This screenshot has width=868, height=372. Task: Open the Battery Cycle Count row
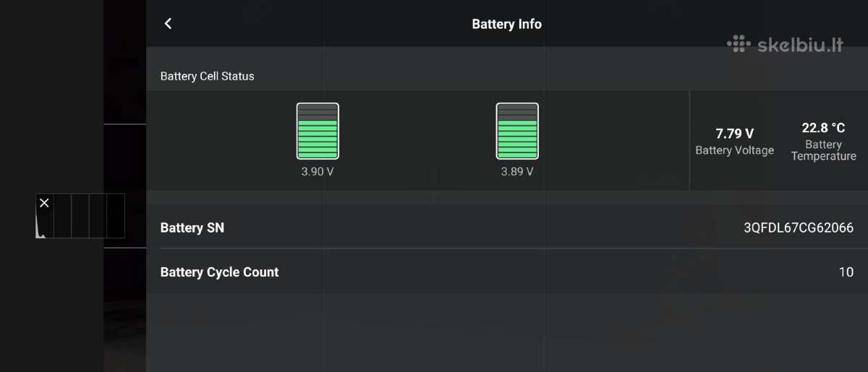pyautogui.click(x=507, y=272)
